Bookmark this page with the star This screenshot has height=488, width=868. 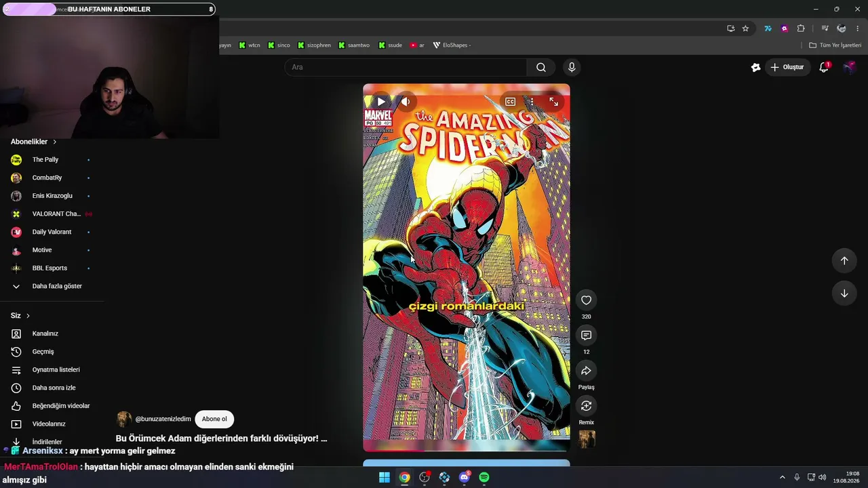[x=745, y=28]
